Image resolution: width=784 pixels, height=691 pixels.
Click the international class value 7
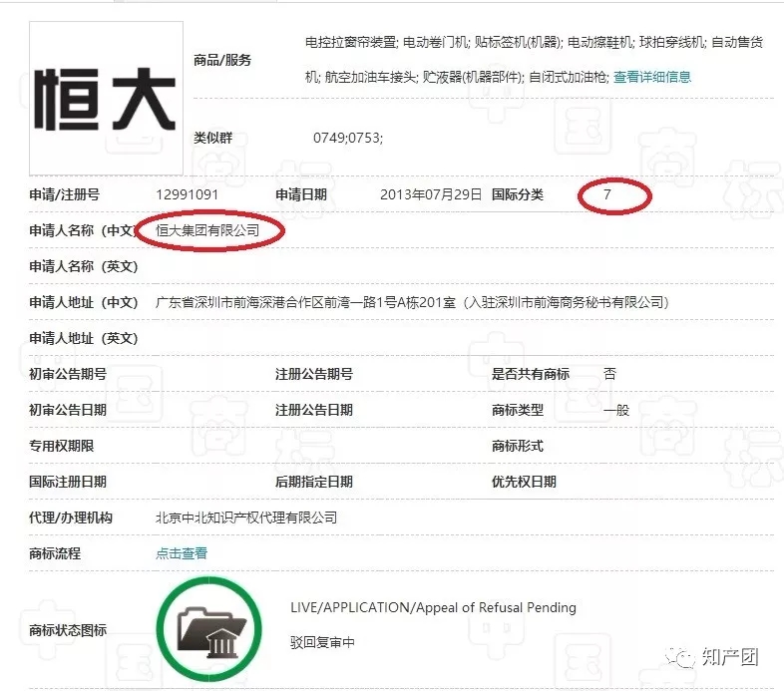click(x=607, y=194)
